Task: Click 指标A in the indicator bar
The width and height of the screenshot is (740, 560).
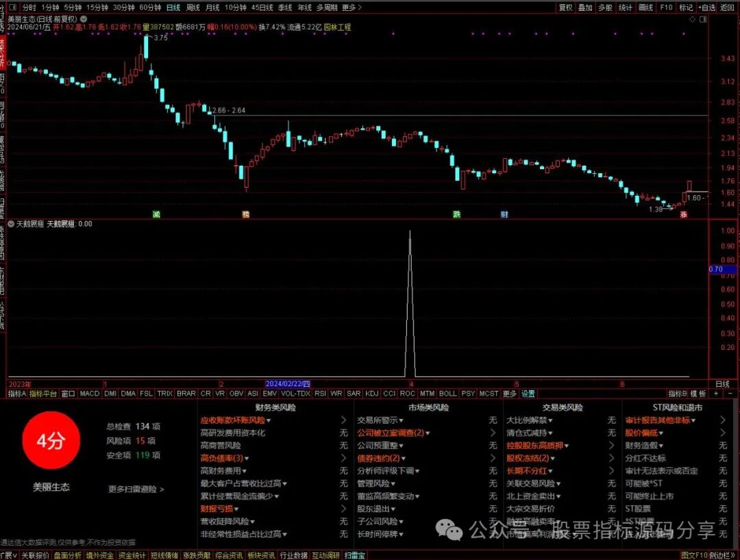Action: click(x=17, y=394)
